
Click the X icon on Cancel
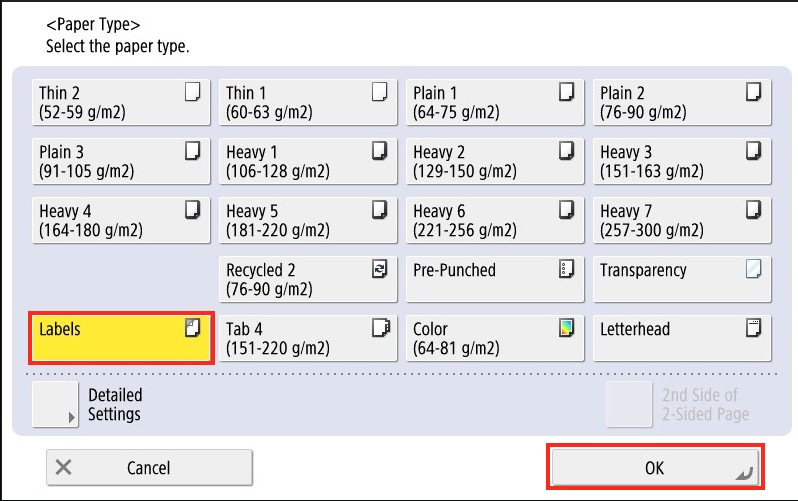pos(64,467)
